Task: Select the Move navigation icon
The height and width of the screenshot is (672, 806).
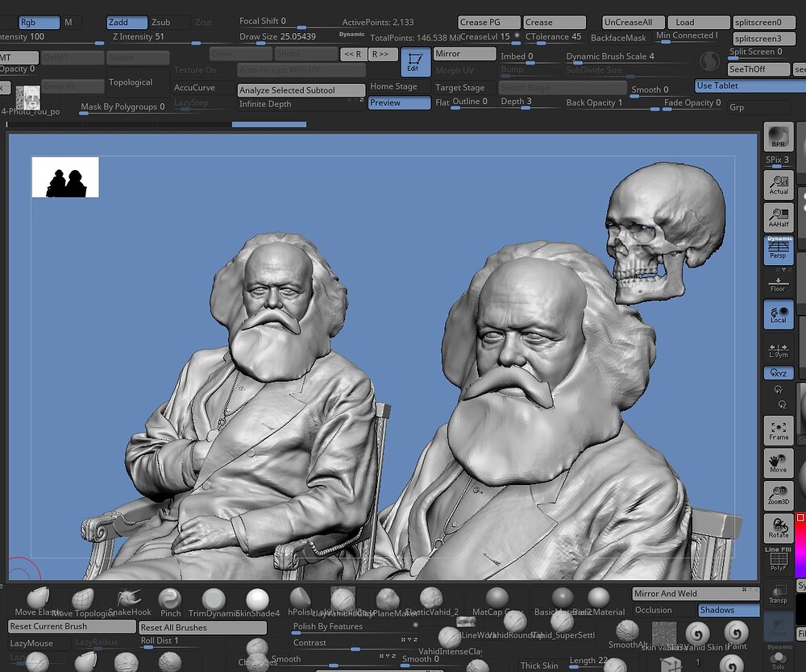Action: click(x=777, y=463)
